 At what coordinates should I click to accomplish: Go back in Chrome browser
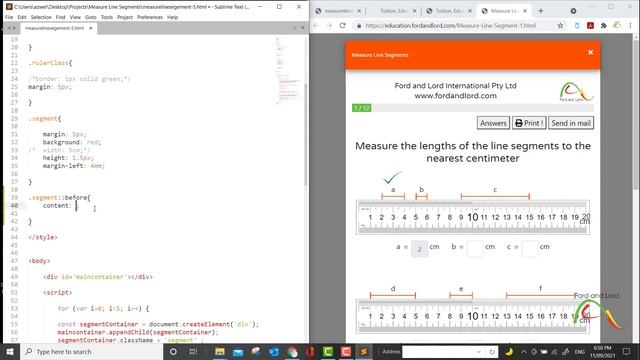click(316, 25)
